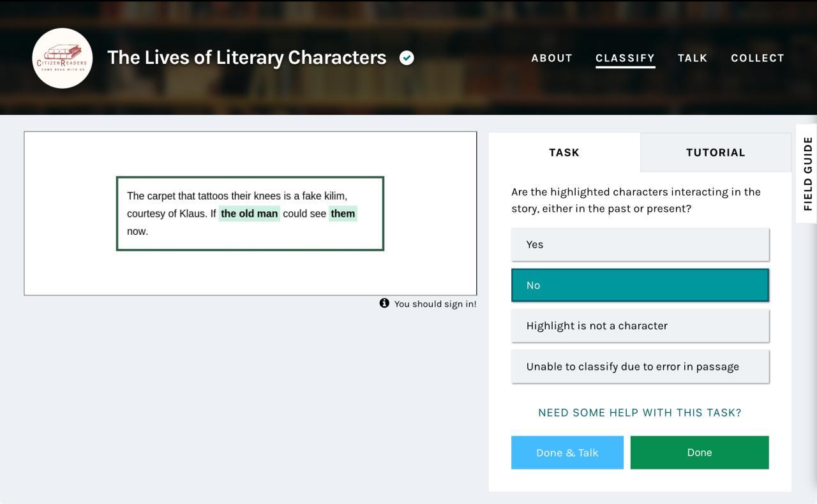Screen dimensions: 817x504
Task: Choose the Yes answer option
Action: 640,244
